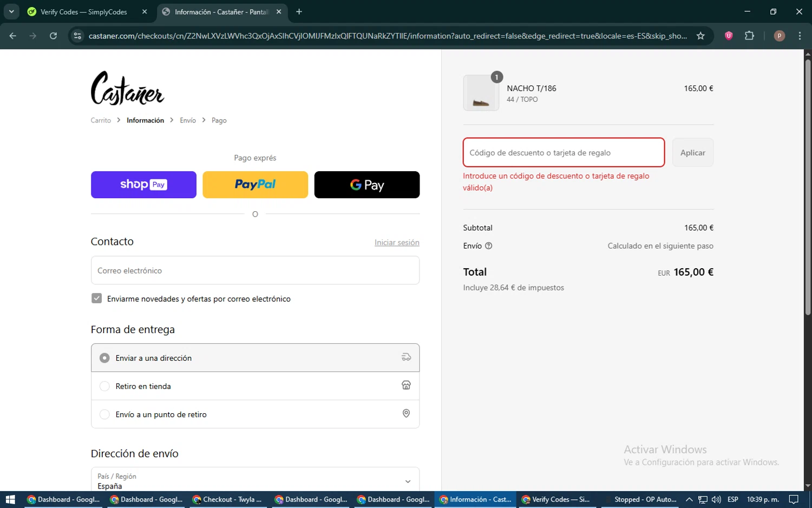Select the Envío breadcrumb step
This screenshot has width=812, height=508.
click(x=188, y=120)
